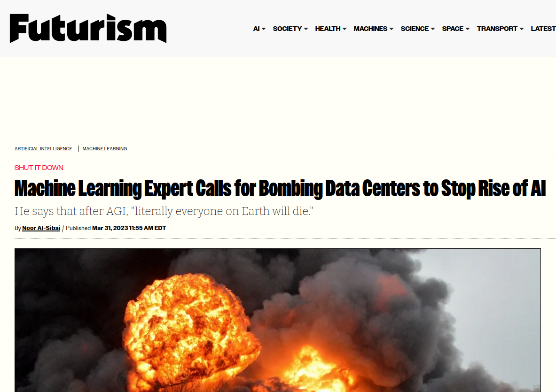The width and height of the screenshot is (556, 392).
Task: Click the pink SHUT IT DOWN tag
Action: (x=39, y=168)
